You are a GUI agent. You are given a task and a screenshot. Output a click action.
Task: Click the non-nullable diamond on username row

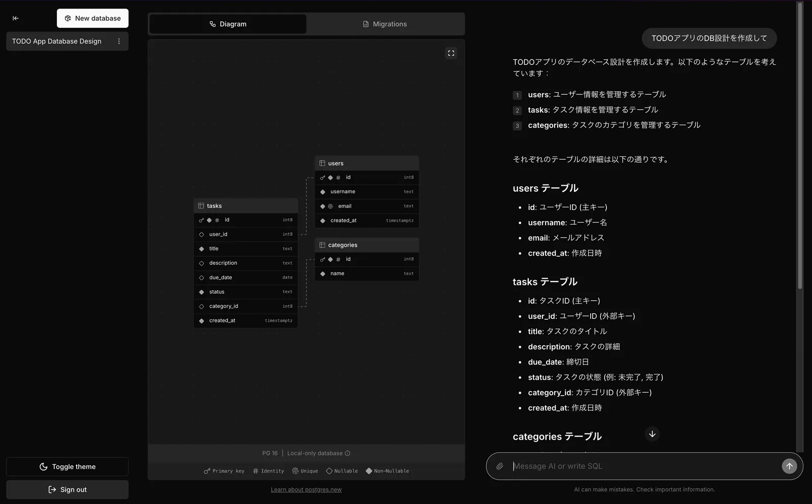coord(323,192)
